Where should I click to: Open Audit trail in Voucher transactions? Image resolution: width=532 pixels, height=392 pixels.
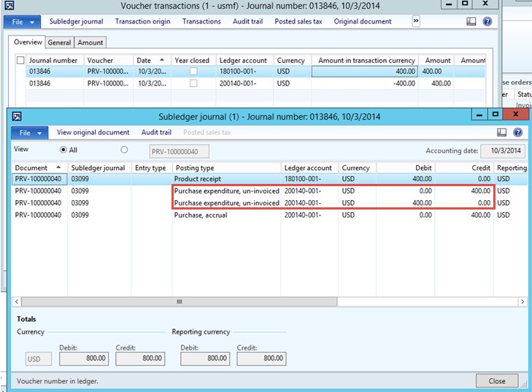click(x=247, y=21)
